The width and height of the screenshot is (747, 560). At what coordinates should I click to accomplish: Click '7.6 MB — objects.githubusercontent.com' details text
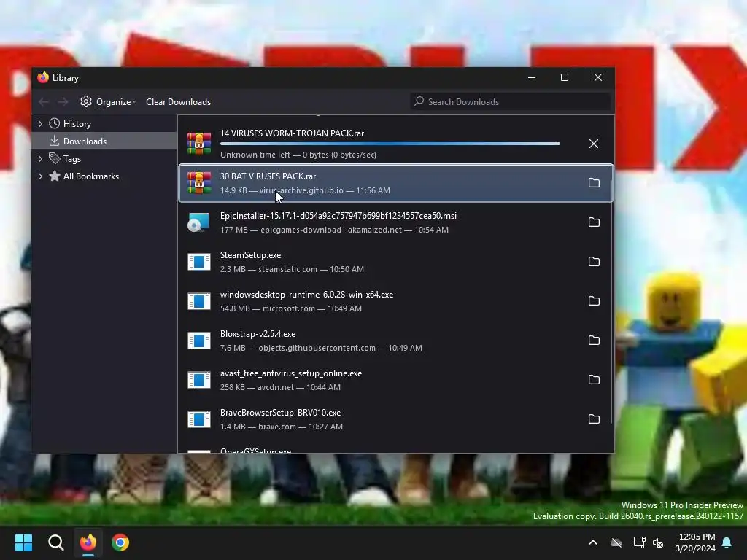(x=321, y=348)
